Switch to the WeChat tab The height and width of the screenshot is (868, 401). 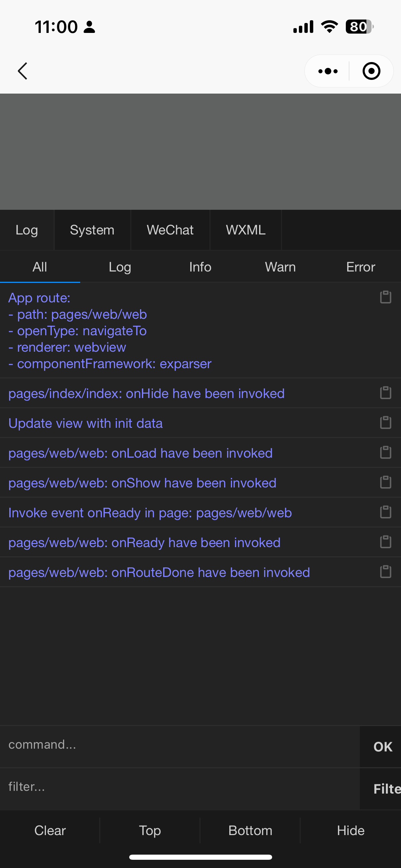pos(170,230)
